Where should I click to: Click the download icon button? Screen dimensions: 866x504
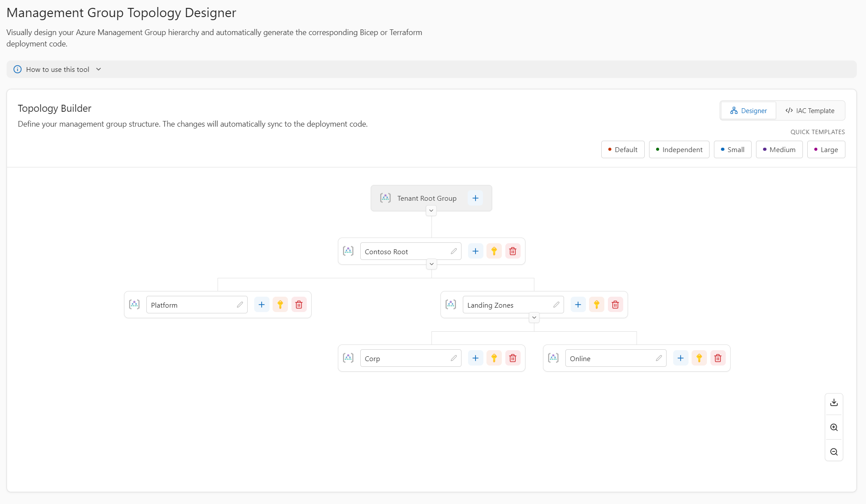click(x=834, y=402)
